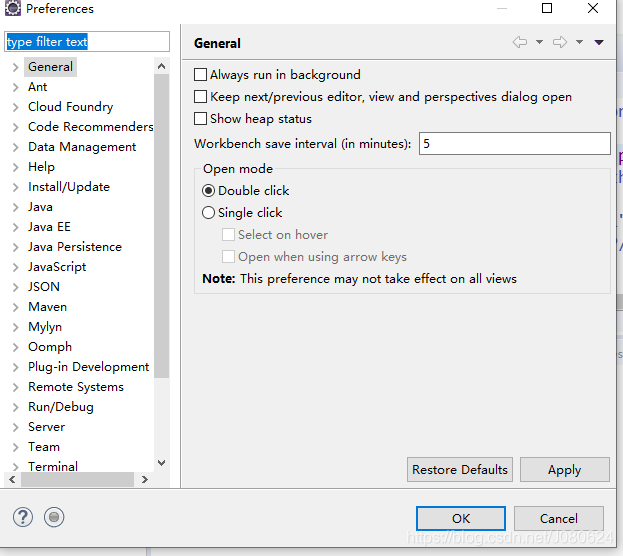Maximize the Preferences window
Image resolution: width=623 pixels, height=556 pixels.
point(547,8)
